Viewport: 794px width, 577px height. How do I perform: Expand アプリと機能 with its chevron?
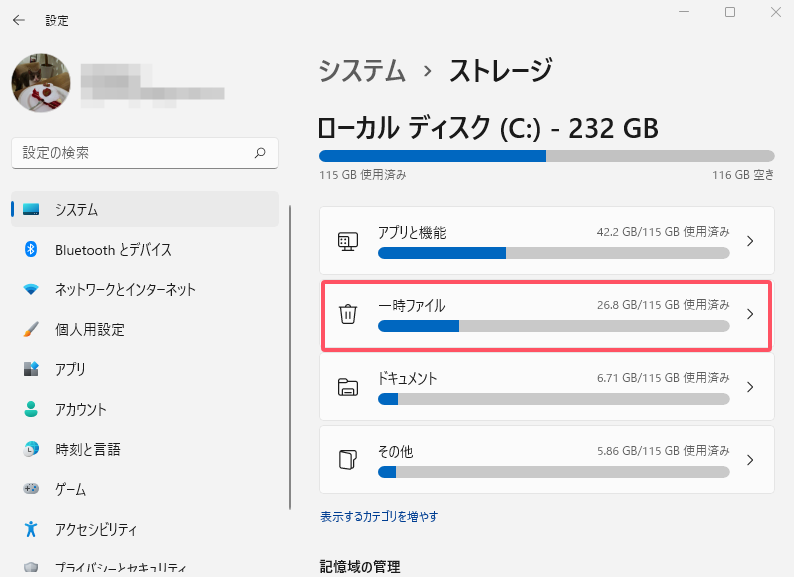[x=750, y=241]
